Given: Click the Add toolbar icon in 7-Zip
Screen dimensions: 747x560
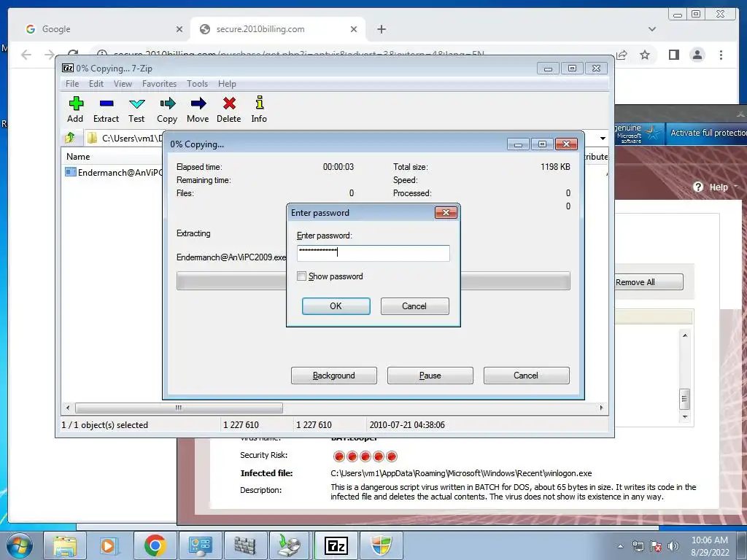Looking at the screenshot, I should click(x=75, y=109).
